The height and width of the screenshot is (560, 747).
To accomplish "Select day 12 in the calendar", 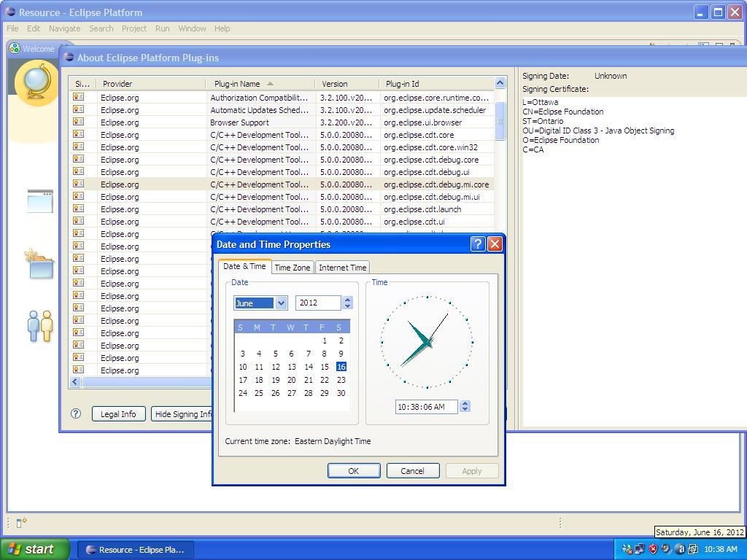I will click(275, 367).
